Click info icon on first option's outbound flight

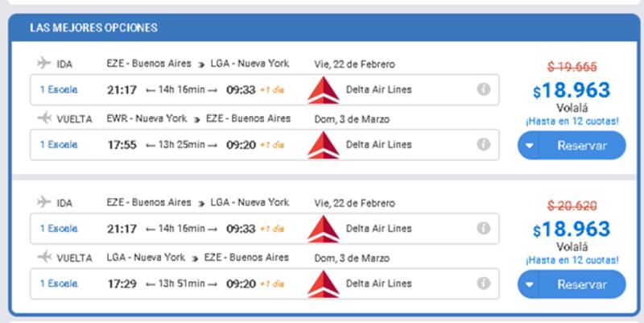point(483,89)
